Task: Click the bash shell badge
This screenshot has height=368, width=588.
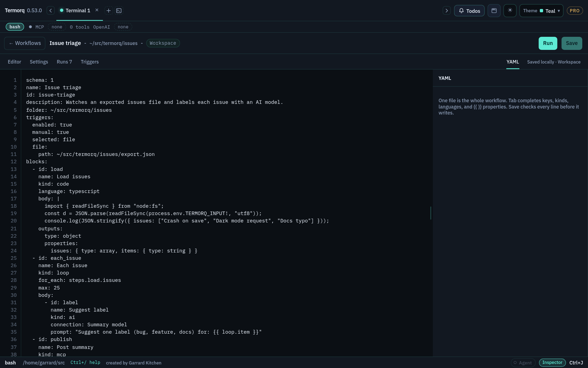Action: point(15,27)
